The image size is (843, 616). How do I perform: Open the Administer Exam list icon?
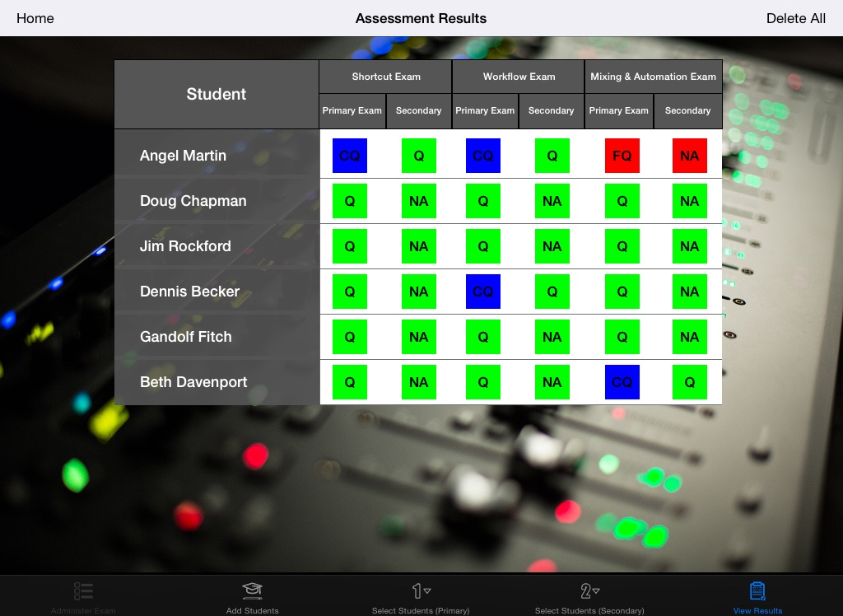point(83,591)
